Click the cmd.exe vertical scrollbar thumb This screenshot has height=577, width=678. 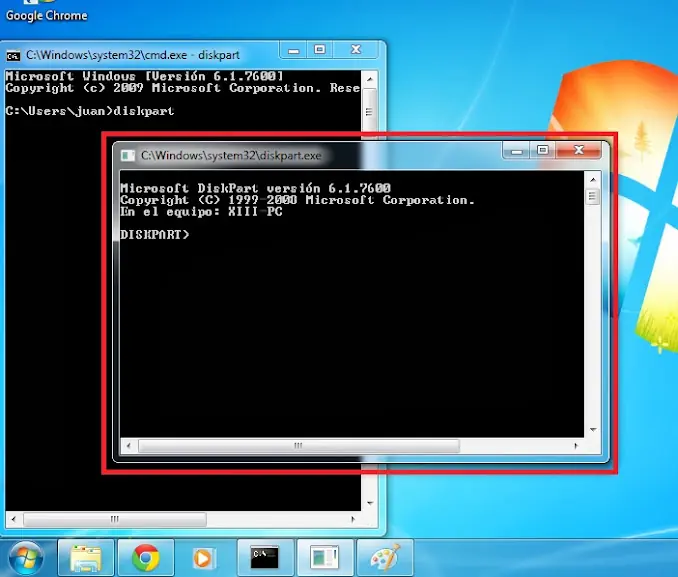click(x=369, y=112)
